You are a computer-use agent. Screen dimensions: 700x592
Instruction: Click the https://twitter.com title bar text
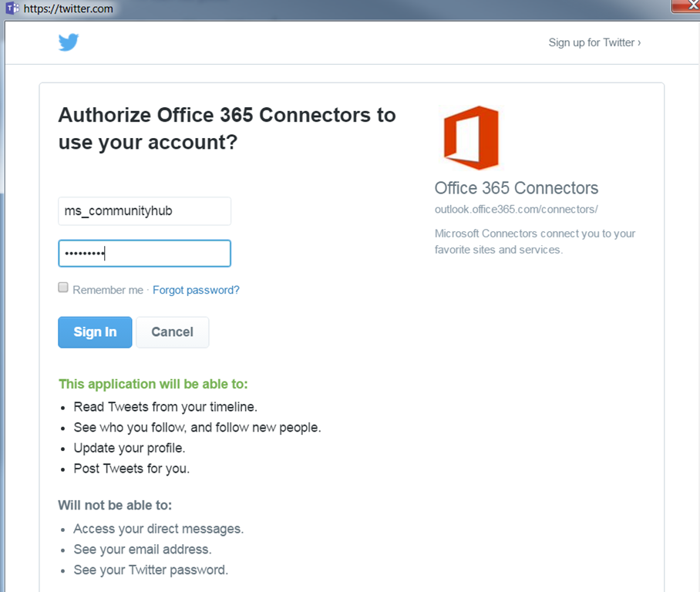pos(69,9)
